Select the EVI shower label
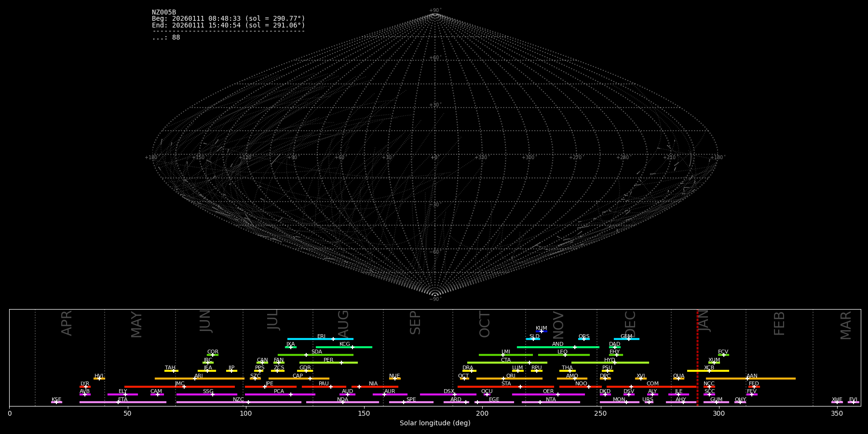Screen dimensions: 868x434 pos(854,400)
